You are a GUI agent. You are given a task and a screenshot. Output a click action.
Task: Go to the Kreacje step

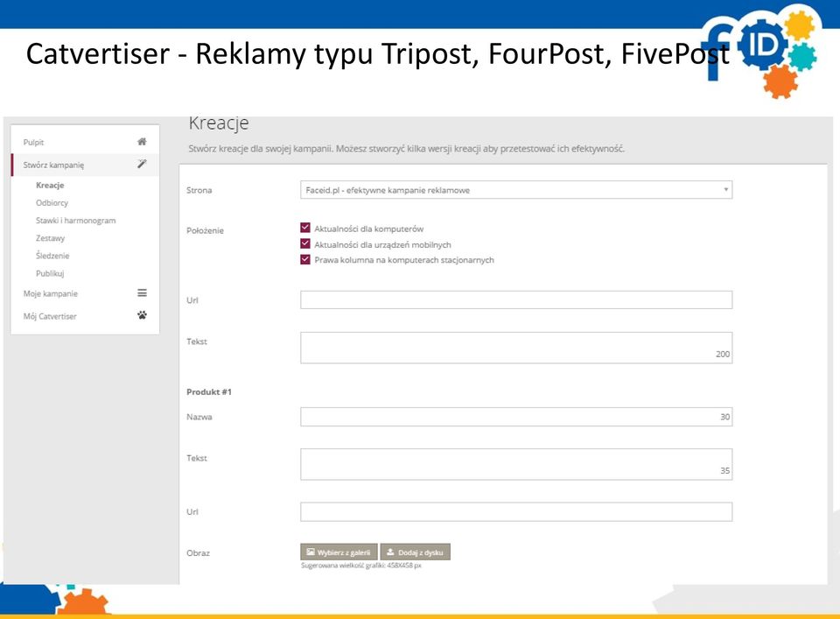50,185
